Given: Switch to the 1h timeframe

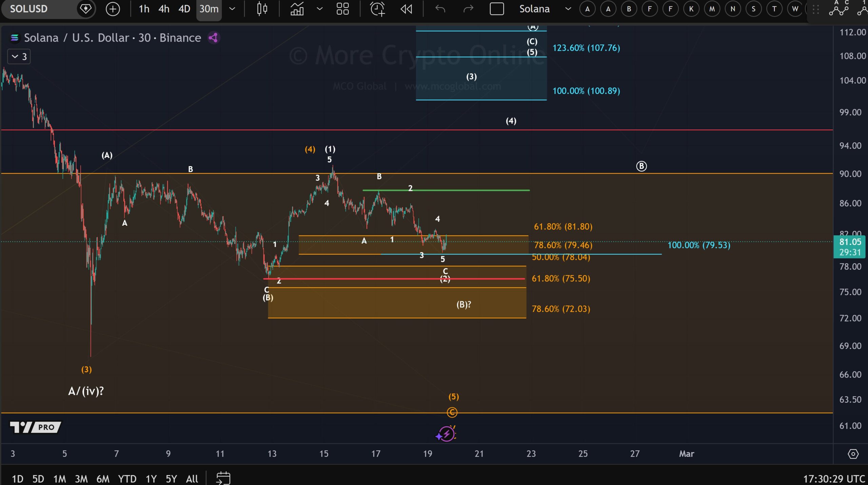Looking at the screenshot, I should pos(144,9).
